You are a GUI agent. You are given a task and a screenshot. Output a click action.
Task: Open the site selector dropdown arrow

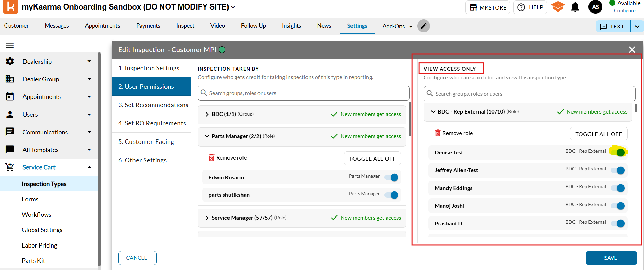click(x=233, y=7)
